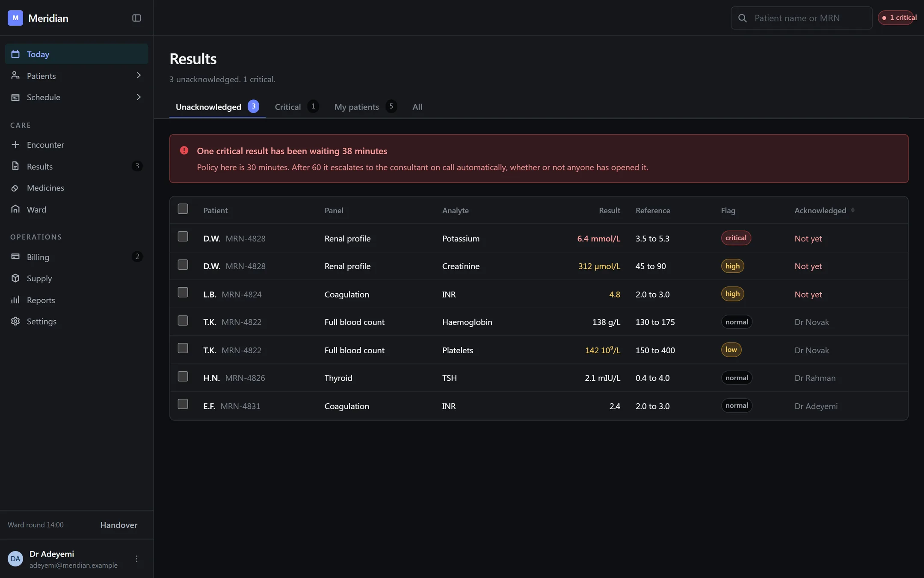Click the Patients person icon
This screenshot has width=924, height=578.
tap(15, 75)
